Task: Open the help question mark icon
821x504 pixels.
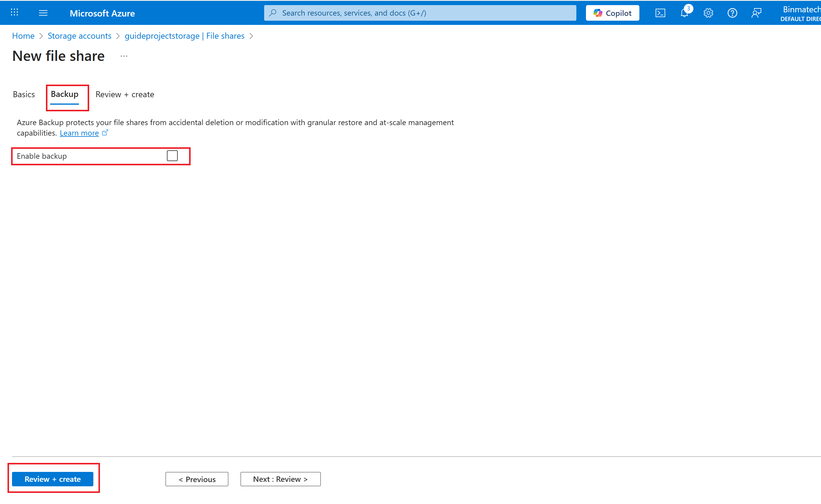Action: click(x=732, y=13)
